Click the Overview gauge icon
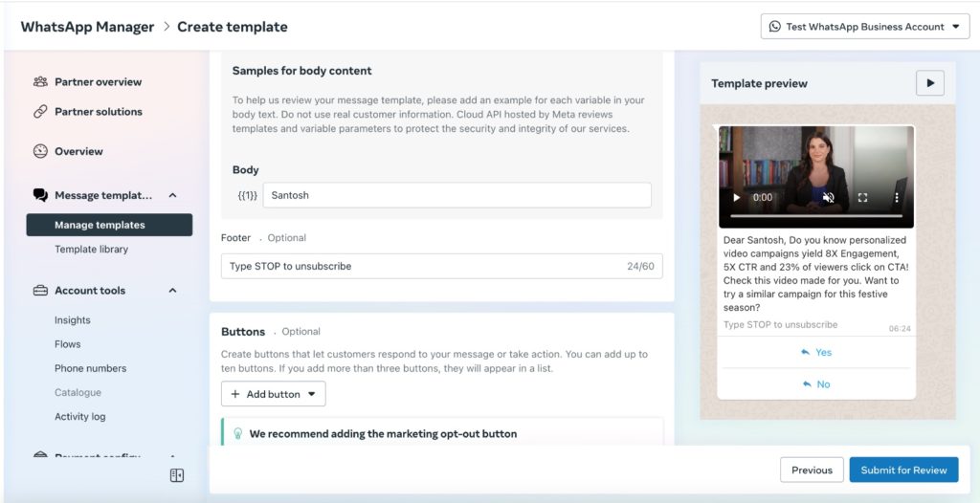Image resolution: width=980 pixels, height=503 pixels. tap(40, 151)
